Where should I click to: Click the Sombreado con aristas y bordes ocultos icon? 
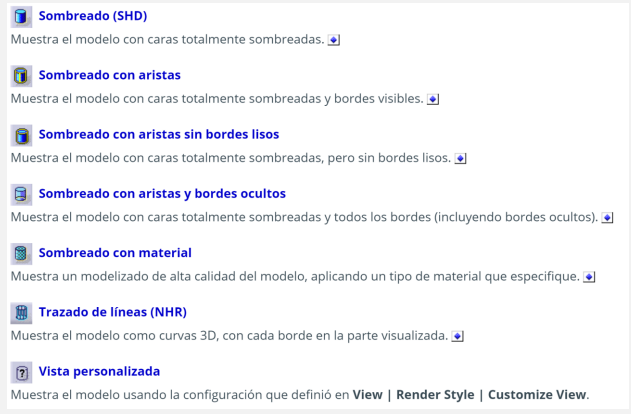click(20, 194)
